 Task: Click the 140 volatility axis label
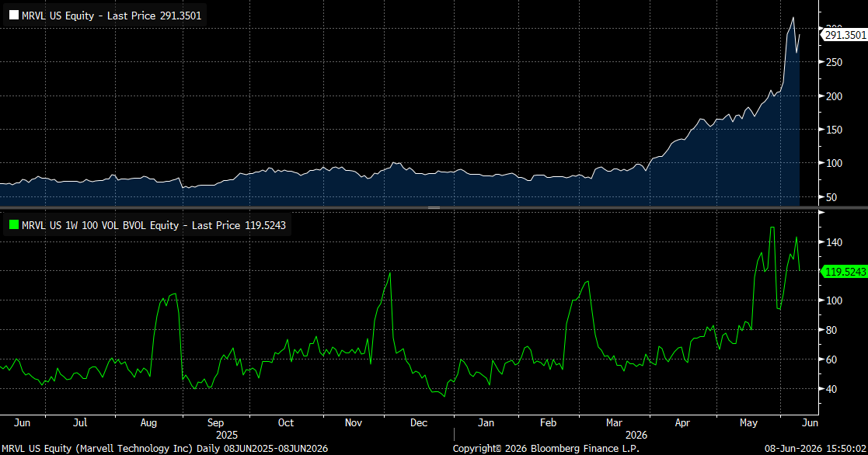click(834, 242)
